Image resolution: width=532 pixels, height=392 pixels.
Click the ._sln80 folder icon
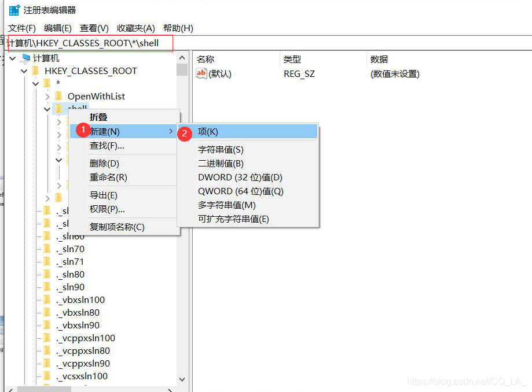tap(47, 274)
